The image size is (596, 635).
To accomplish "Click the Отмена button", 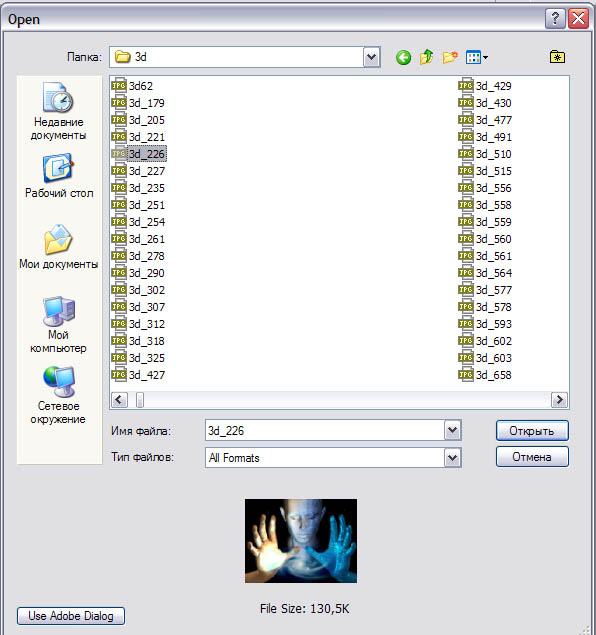I will pos(532,457).
